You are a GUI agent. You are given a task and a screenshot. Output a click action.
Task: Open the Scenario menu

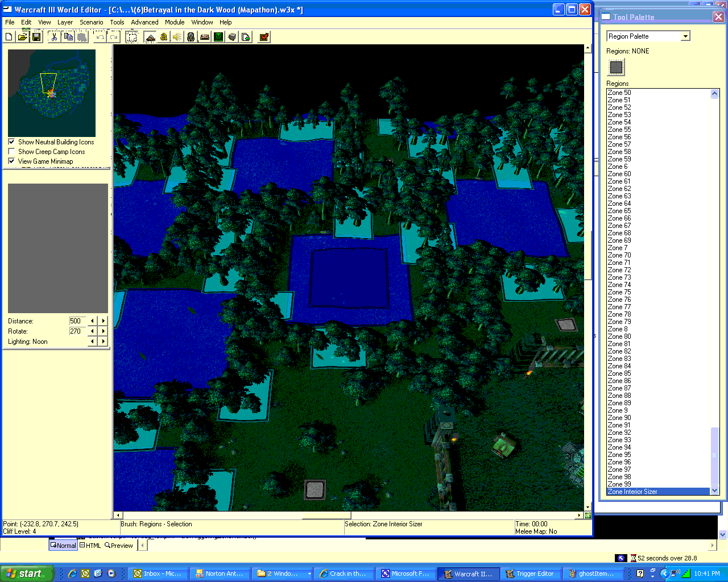pos(92,22)
